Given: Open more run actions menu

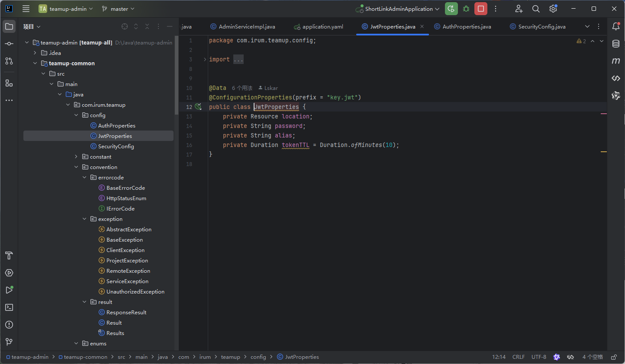Looking at the screenshot, I should click(x=496, y=9).
